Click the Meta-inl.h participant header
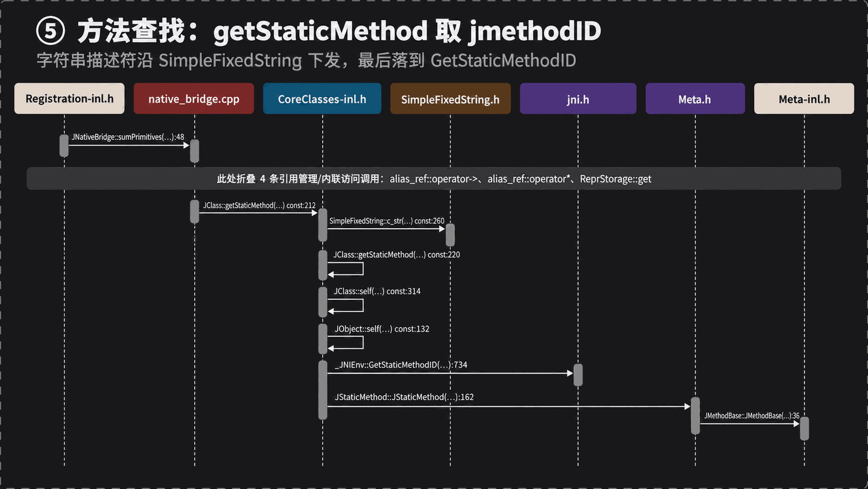 pos(804,99)
